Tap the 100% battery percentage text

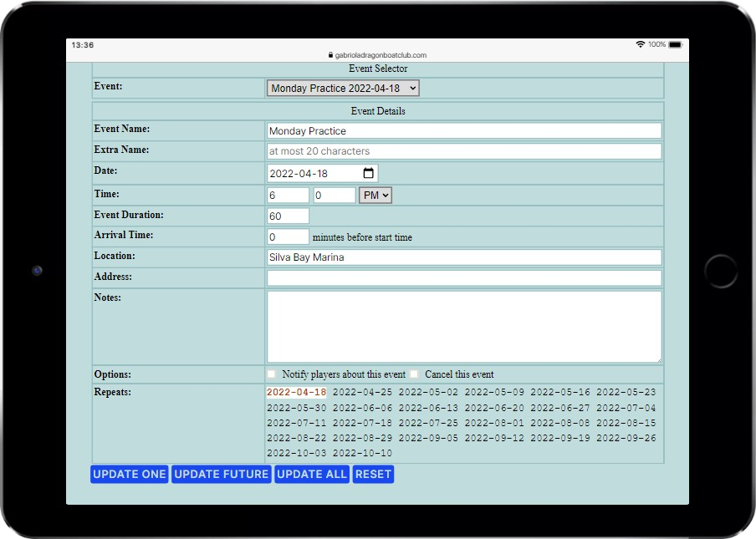[x=656, y=44]
